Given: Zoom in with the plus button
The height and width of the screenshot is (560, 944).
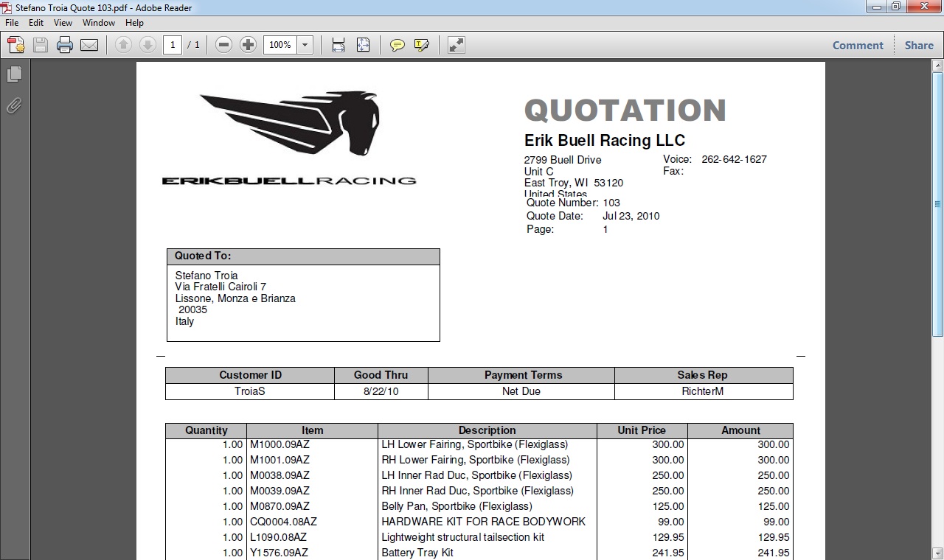Looking at the screenshot, I should [x=249, y=45].
